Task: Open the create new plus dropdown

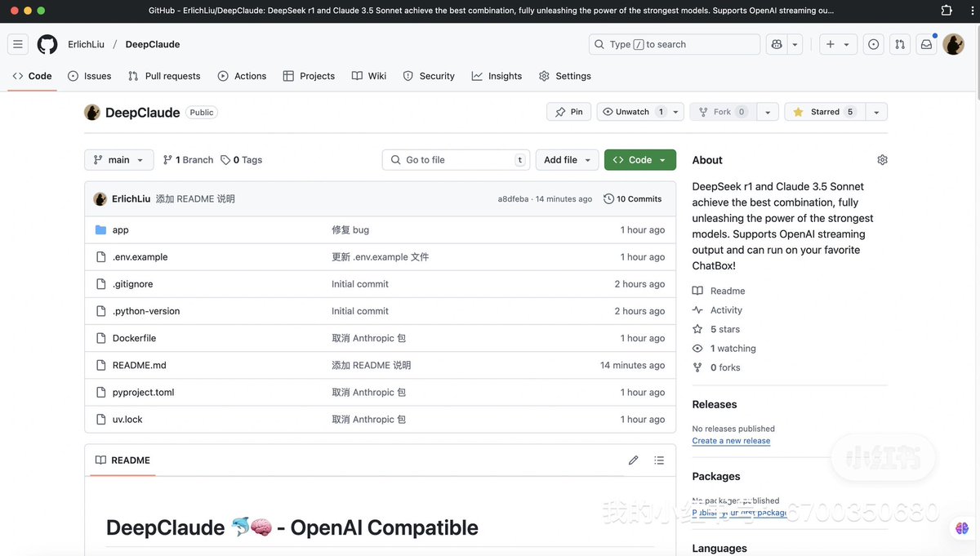Action: 838,44
